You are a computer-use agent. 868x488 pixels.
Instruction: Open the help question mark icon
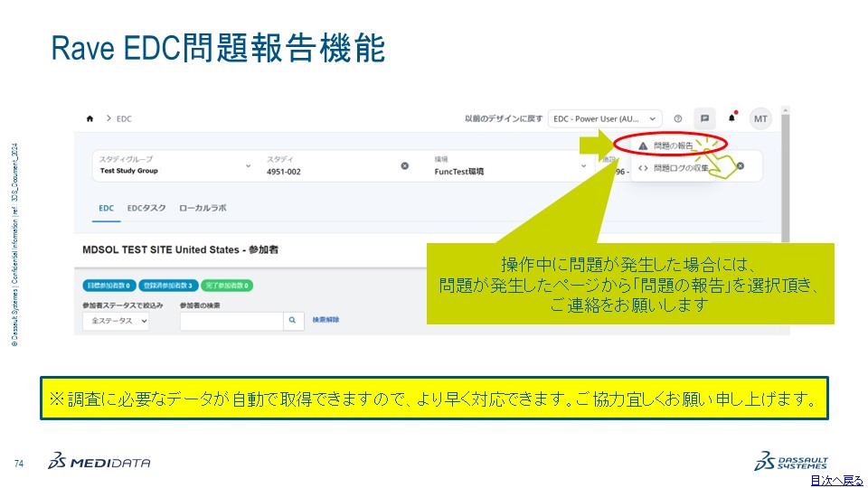point(677,118)
